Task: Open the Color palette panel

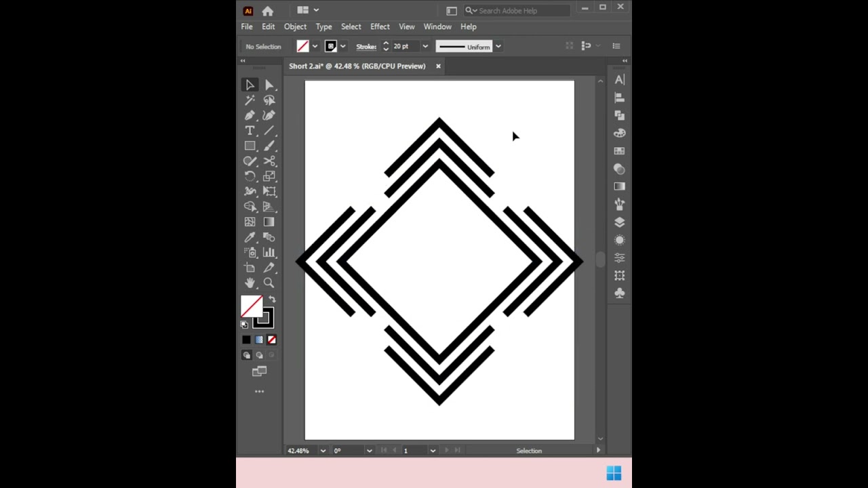Action: pos(619,134)
